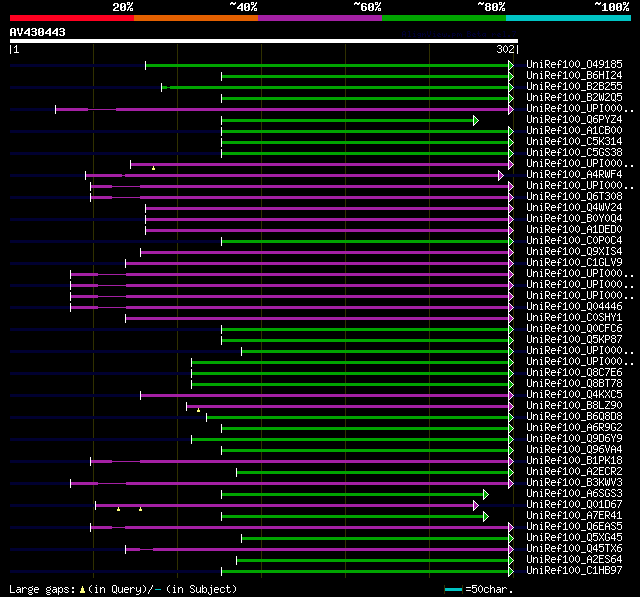
Task: Click the AV430443 query name
Action: tap(38, 32)
